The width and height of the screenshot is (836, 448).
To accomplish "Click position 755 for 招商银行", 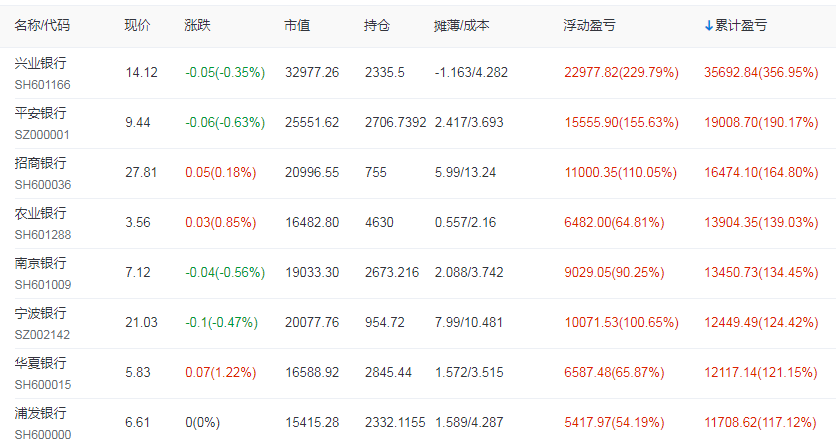I will click(x=376, y=173).
